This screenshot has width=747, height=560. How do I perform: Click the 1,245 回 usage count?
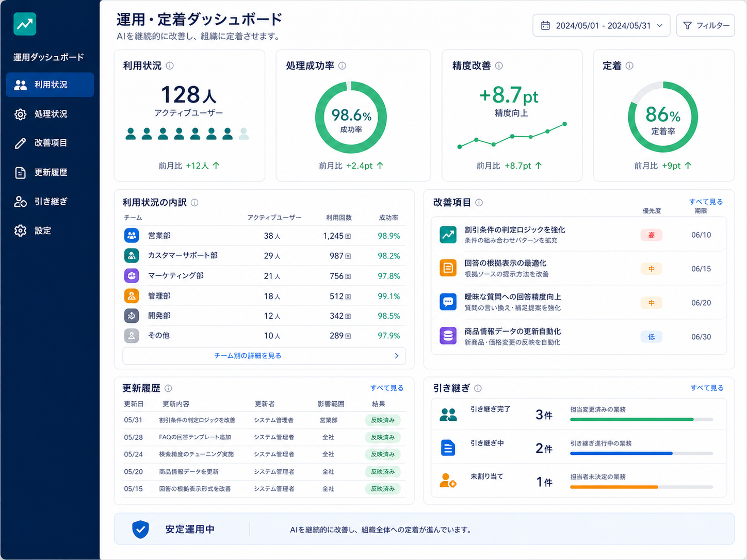coord(337,236)
